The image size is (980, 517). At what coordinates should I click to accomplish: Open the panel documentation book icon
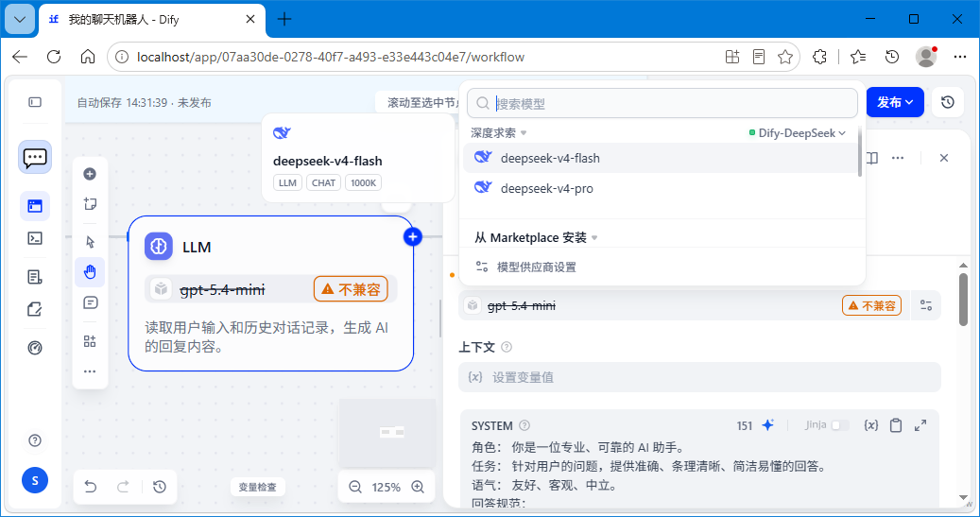(872, 158)
